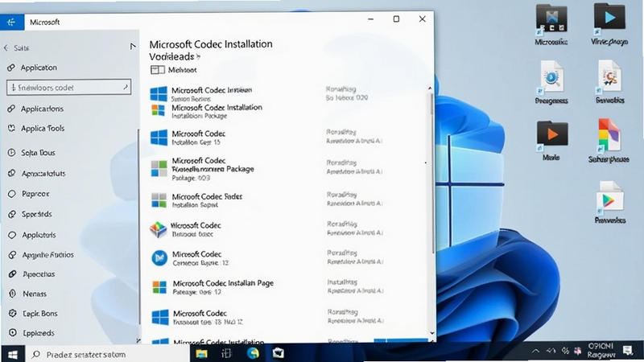Select Nenass in the sidebar
Screen dimensions: 644x362
coord(35,294)
